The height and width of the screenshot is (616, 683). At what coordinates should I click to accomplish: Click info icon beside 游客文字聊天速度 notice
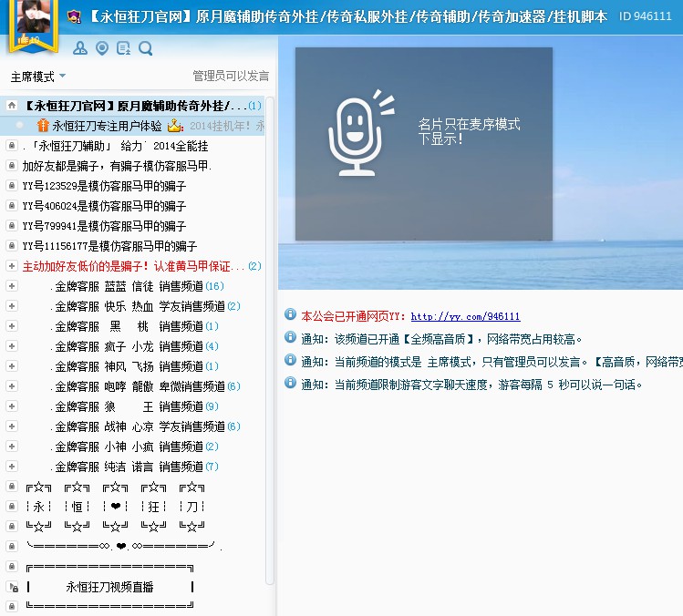coord(290,382)
